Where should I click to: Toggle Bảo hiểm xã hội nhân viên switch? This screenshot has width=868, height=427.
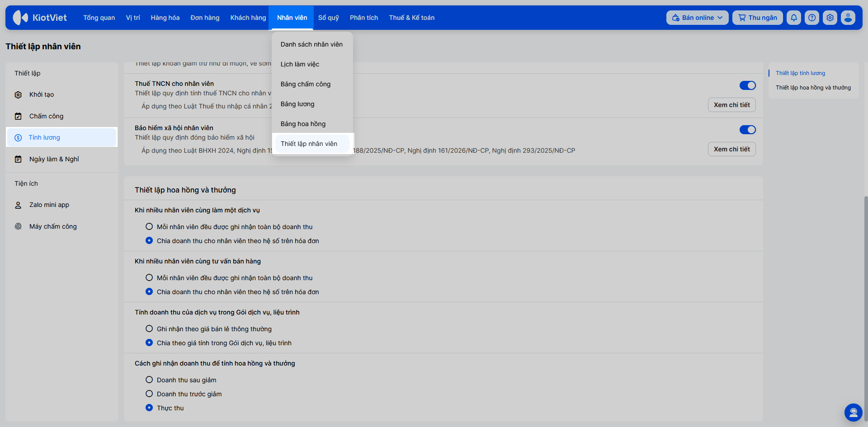coord(748,130)
